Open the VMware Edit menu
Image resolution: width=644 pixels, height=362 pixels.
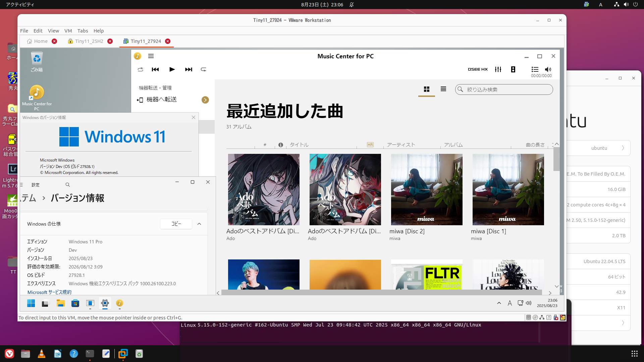[x=38, y=31]
